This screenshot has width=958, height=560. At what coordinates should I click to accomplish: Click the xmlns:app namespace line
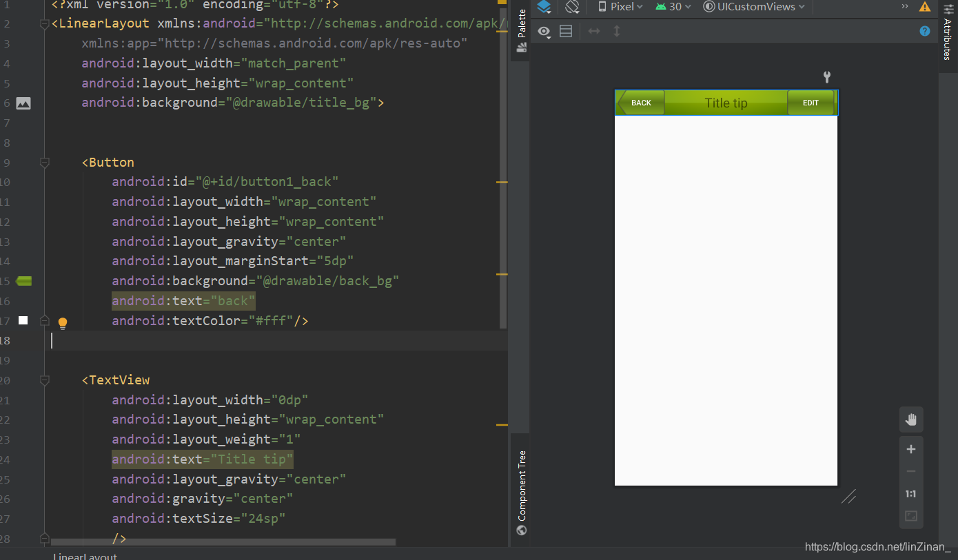click(x=274, y=43)
